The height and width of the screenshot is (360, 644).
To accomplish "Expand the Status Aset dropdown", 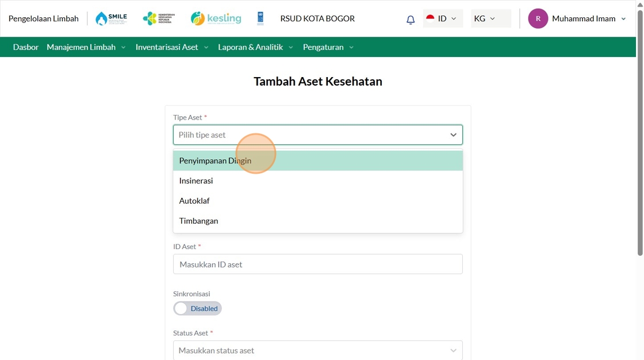I will click(x=317, y=350).
